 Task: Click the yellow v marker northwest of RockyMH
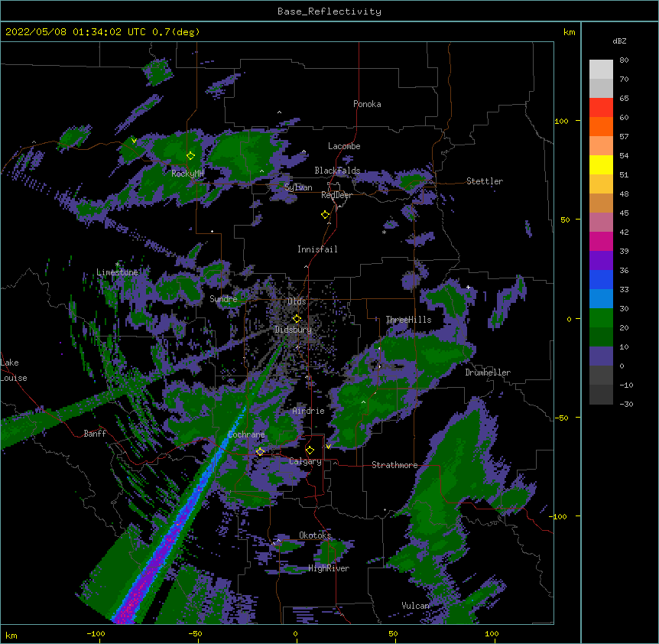[134, 141]
